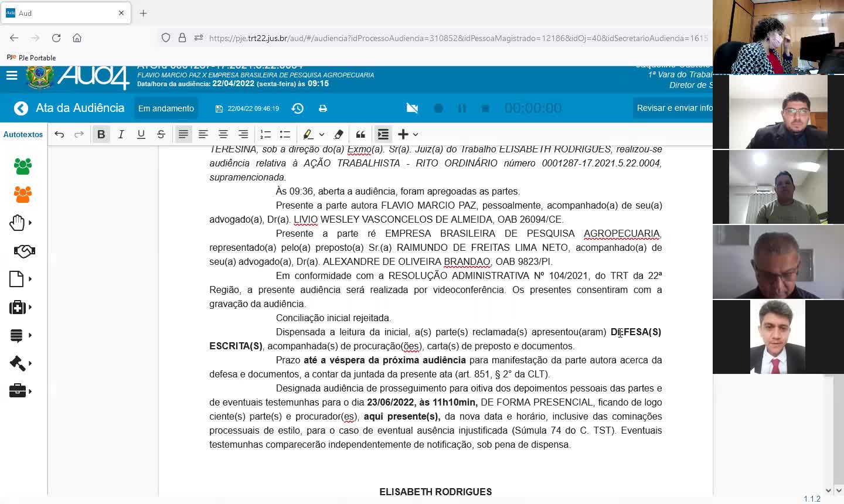This screenshot has height=504, width=844.
Task: Click Revisar e enviar button
Action: click(x=675, y=108)
